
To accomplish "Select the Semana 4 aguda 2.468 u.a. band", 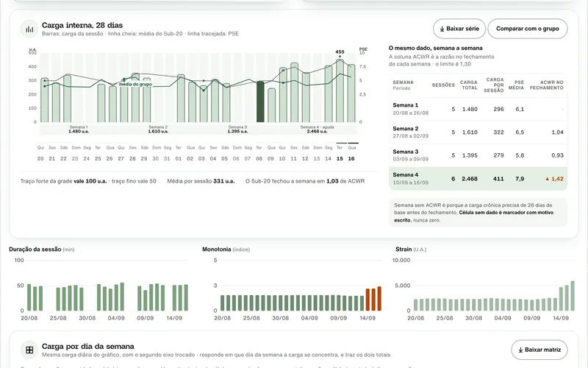I will coord(318,130).
